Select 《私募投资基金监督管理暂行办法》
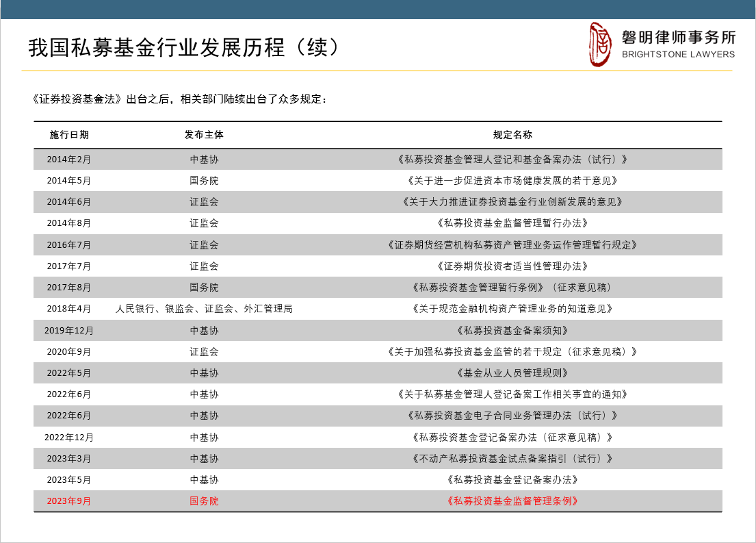Image resolution: width=756 pixels, height=543 pixels. point(512,223)
